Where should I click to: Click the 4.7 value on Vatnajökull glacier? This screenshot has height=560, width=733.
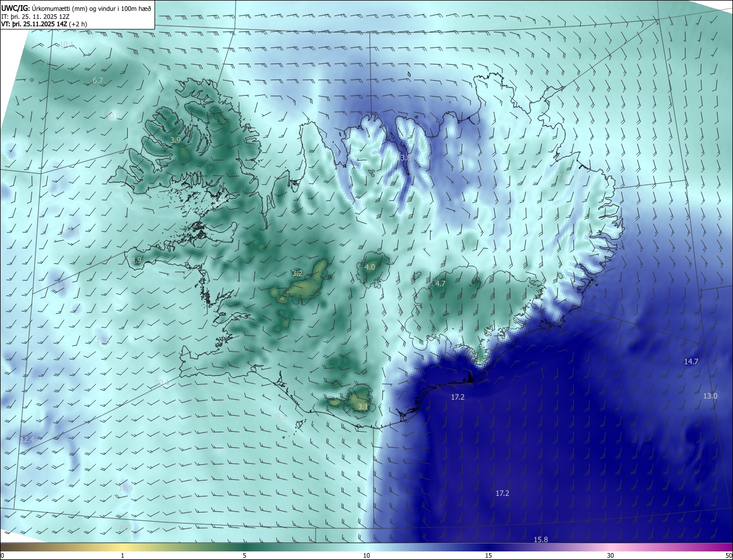(x=440, y=283)
